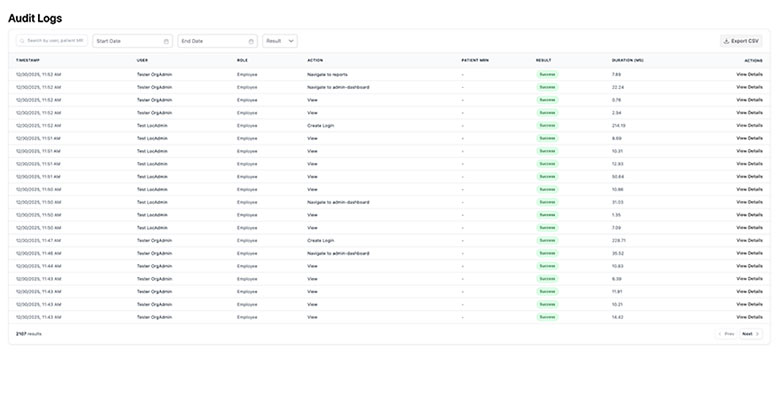Screen dimensions: 780x420
Task: Click the Result column header
Action: tap(543, 60)
